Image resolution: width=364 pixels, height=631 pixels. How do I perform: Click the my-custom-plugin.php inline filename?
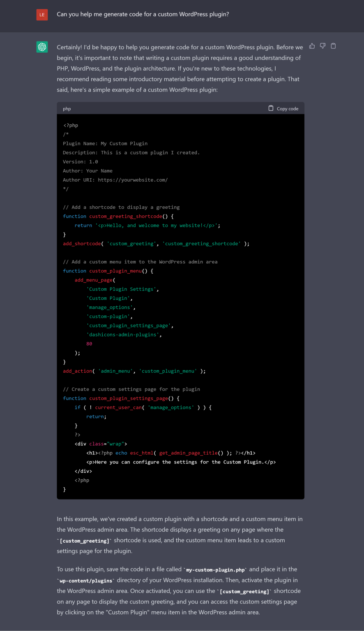[x=216, y=570]
